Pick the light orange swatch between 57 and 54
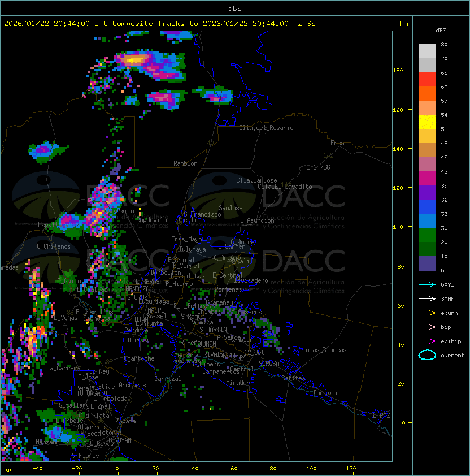 (427, 108)
